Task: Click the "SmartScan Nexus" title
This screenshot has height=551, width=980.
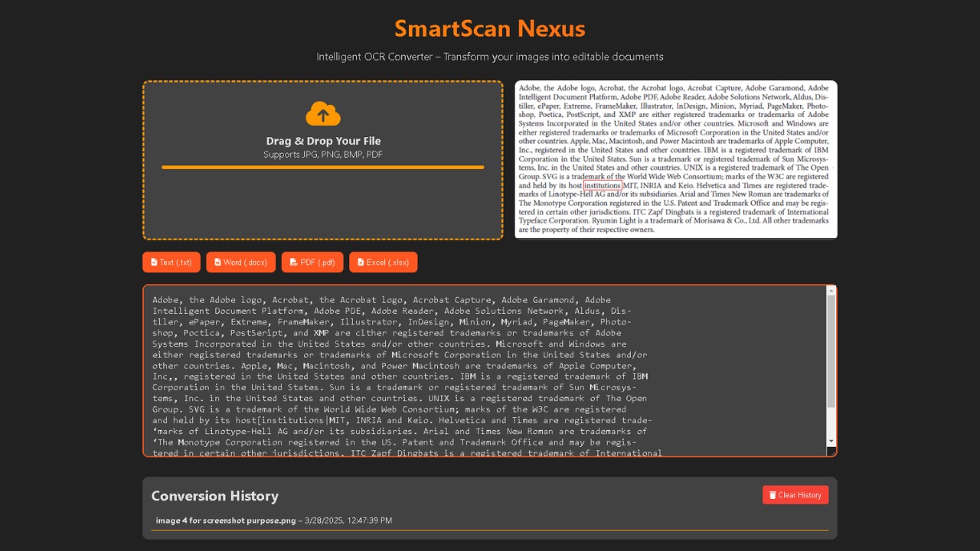Action: pos(490,29)
